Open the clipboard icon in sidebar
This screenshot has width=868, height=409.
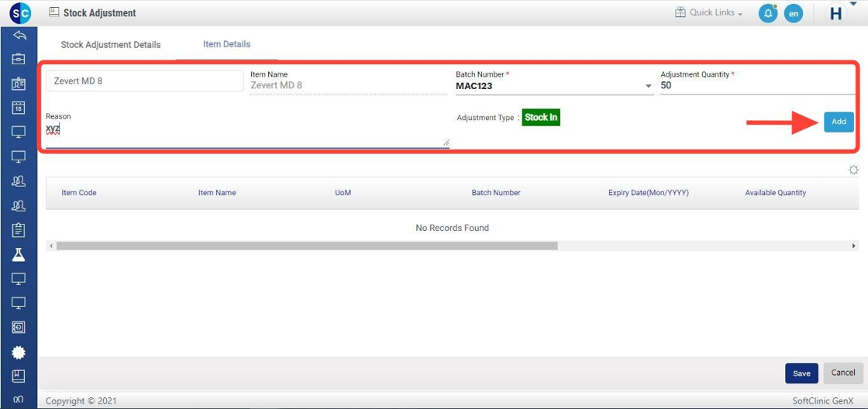coord(19,230)
